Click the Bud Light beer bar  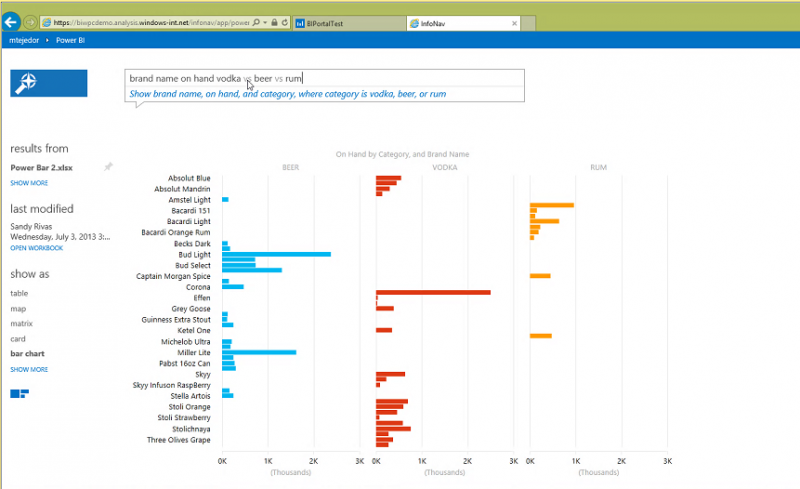pos(277,254)
